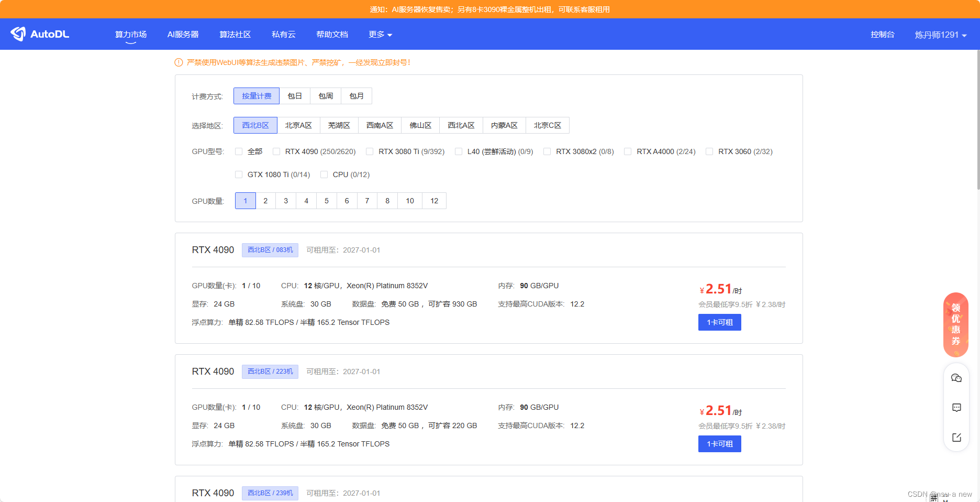Viewport: 980px width, 502px height.
Task: Select the 西北B区 region
Action: click(x=255, y=125)
